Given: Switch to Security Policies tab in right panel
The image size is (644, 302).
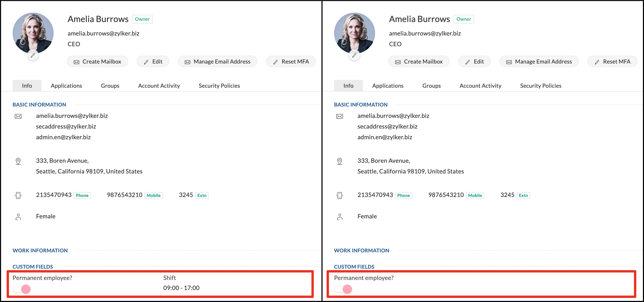Looking at the screenshot, I should (540, 86).
